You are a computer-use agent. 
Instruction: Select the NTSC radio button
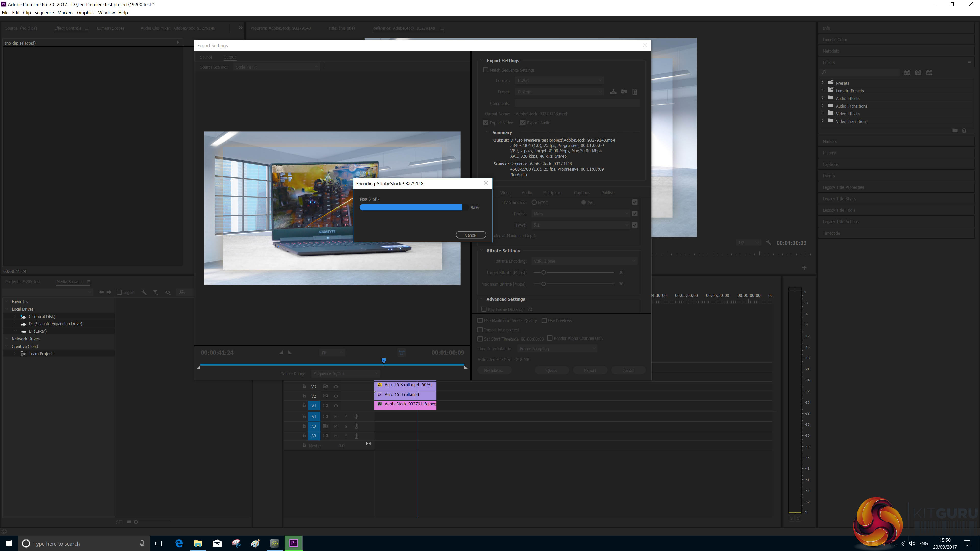click(534, 202)
